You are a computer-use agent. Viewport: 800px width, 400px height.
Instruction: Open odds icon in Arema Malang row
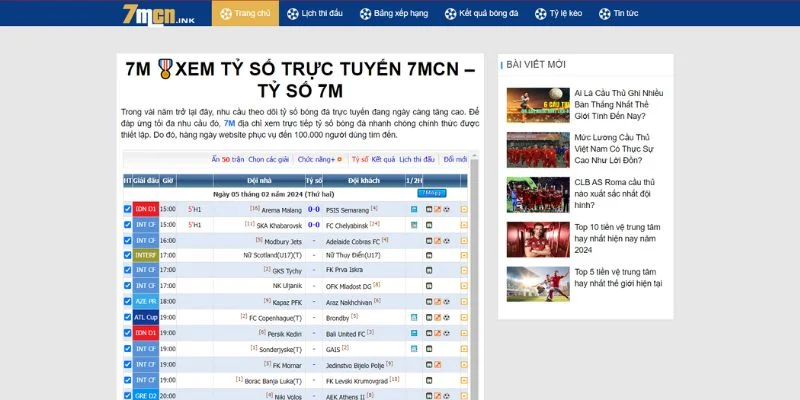point(437,209)
